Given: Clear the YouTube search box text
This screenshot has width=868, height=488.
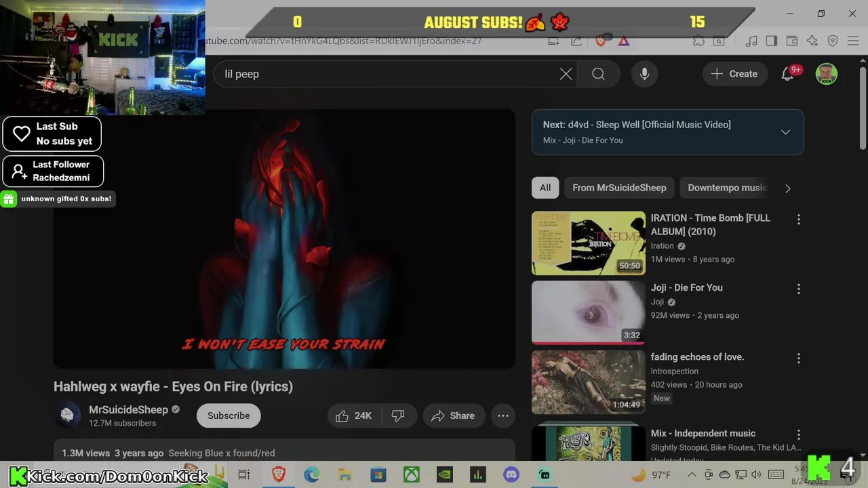Looking at the screenshot, I should [566, 74].
